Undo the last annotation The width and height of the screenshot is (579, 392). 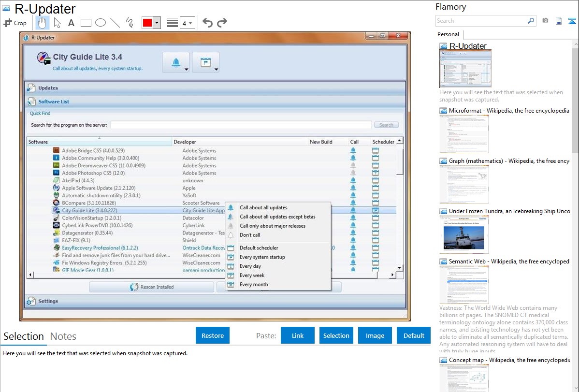click(207, 23)
